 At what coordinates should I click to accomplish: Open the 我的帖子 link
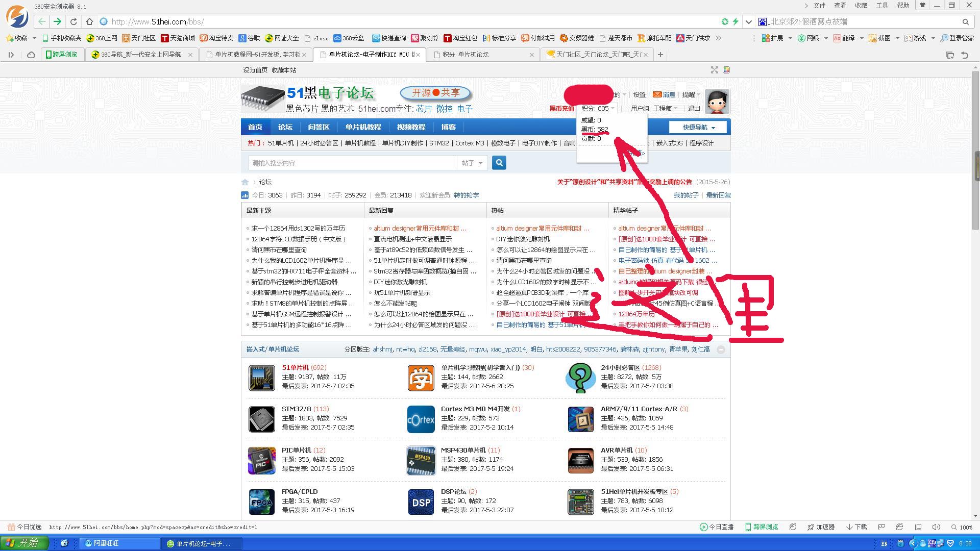(x=686, y=195)
